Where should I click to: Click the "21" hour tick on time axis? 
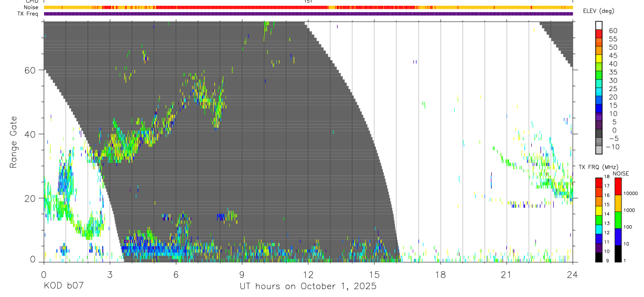506,274
